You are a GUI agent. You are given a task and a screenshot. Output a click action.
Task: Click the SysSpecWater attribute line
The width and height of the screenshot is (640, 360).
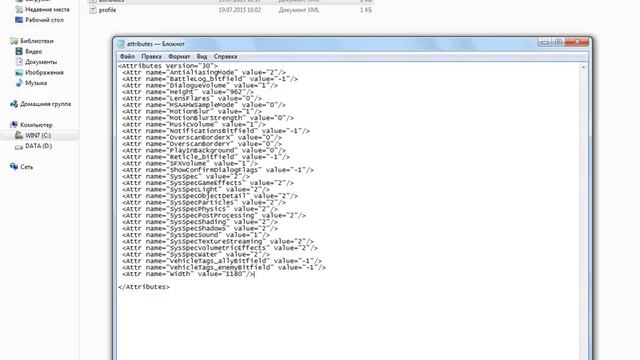point(196,255)
